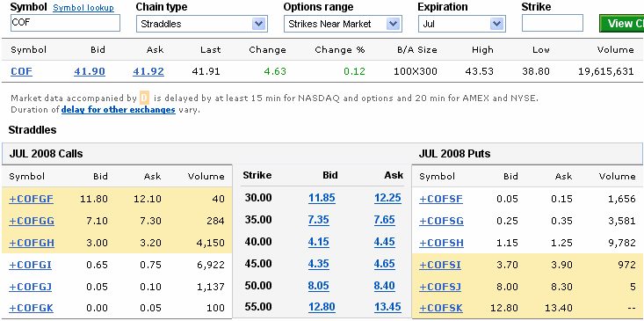This screenshot has height=321, width=644.
Task: Click straddle bid 11.85 at strike 30.00
Action: 322,198
